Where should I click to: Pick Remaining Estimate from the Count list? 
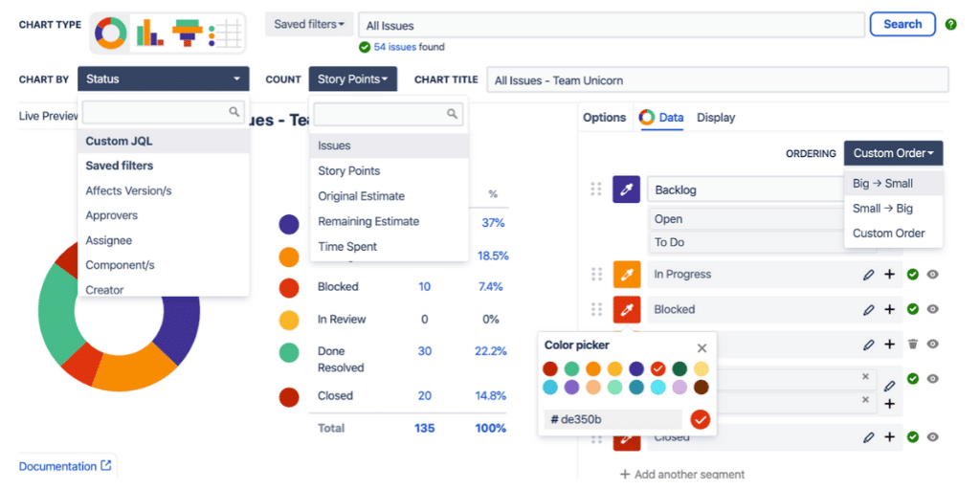coord(389,221)
